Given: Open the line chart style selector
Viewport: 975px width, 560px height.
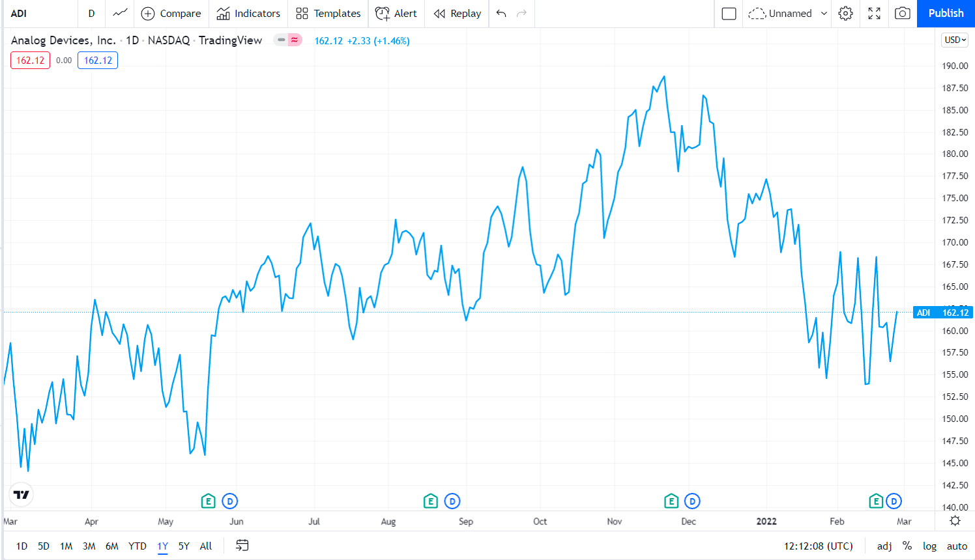Looking at the screenshot, I should tap(120, 14).
